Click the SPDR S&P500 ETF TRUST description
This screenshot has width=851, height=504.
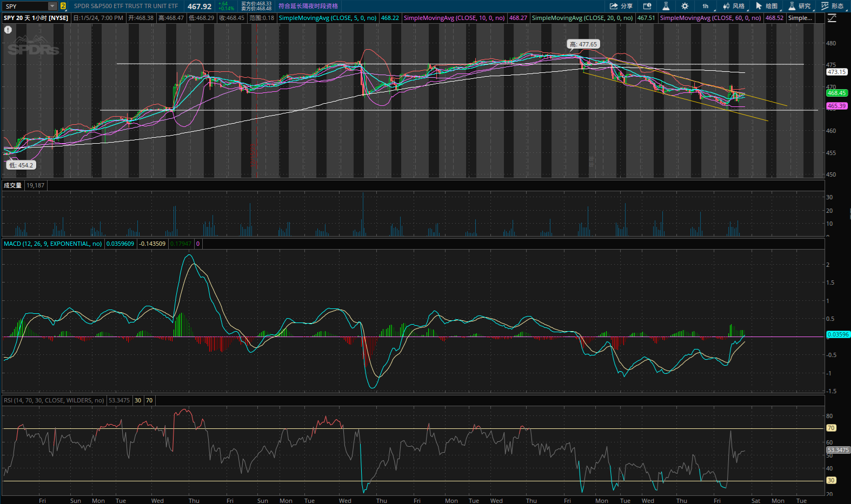[126, 6]
